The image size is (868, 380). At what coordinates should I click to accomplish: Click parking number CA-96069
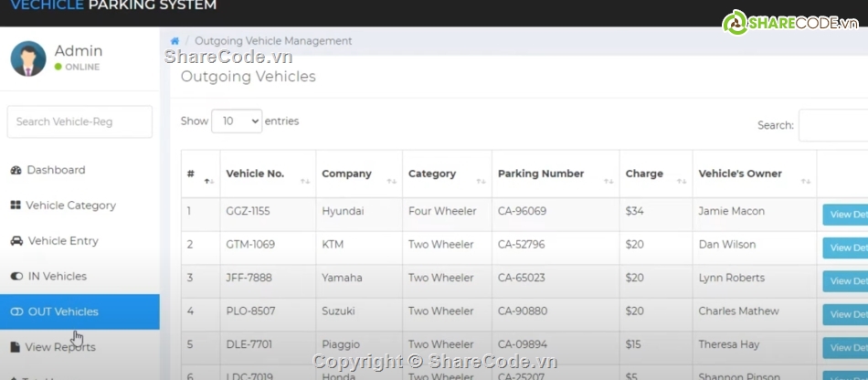(522, 211)
